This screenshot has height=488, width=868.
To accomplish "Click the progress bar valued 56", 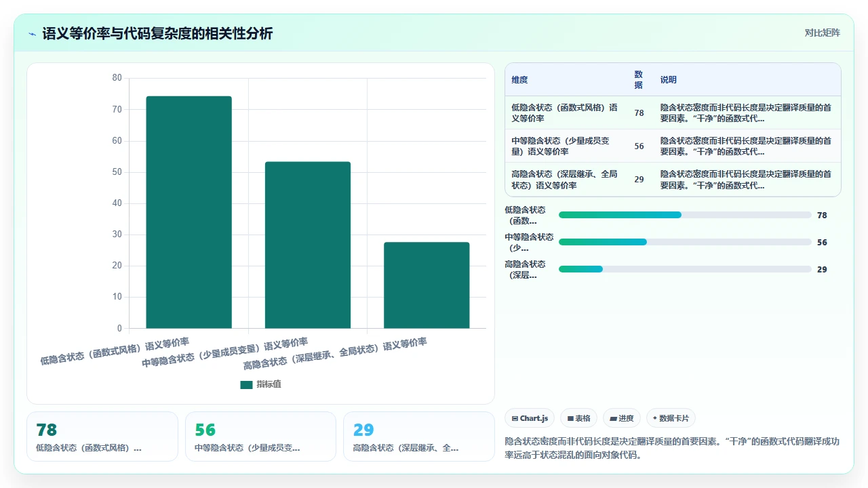I will click(x=685, y=242).
